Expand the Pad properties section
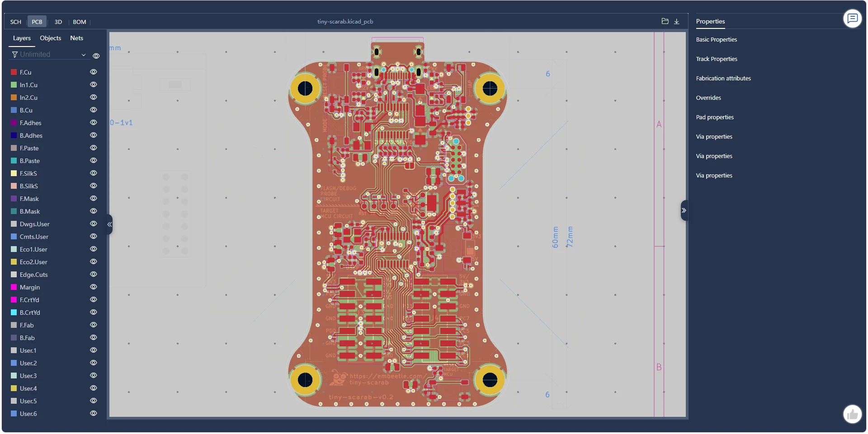Viewport: 868px width, 434px height. pos(715,117)
